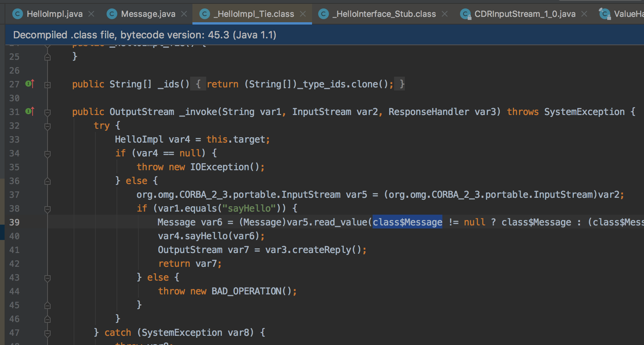Click the highlighted class$Message text
The width and height of the screenshot is (644, 345).
(x=407, y=222)
